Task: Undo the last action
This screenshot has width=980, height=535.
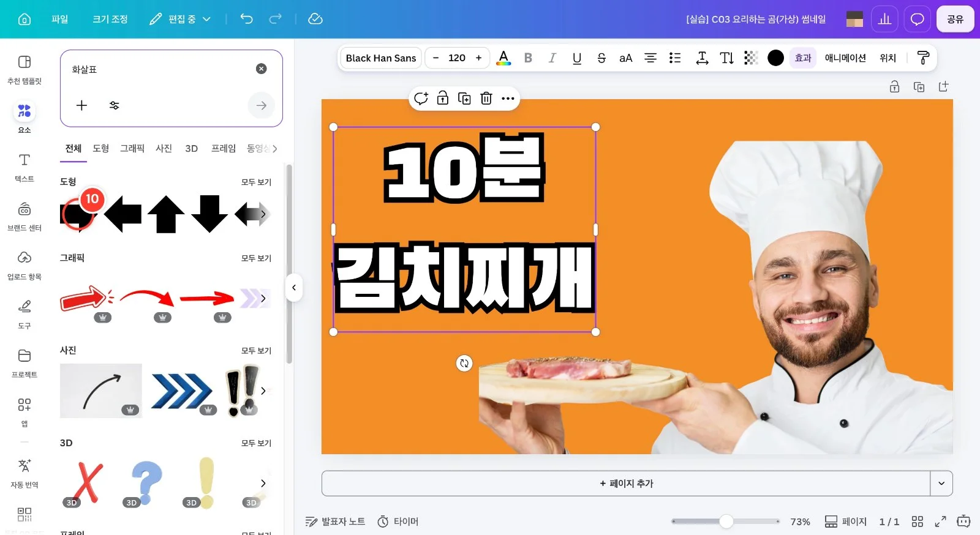Action: [x=246, y=19]
